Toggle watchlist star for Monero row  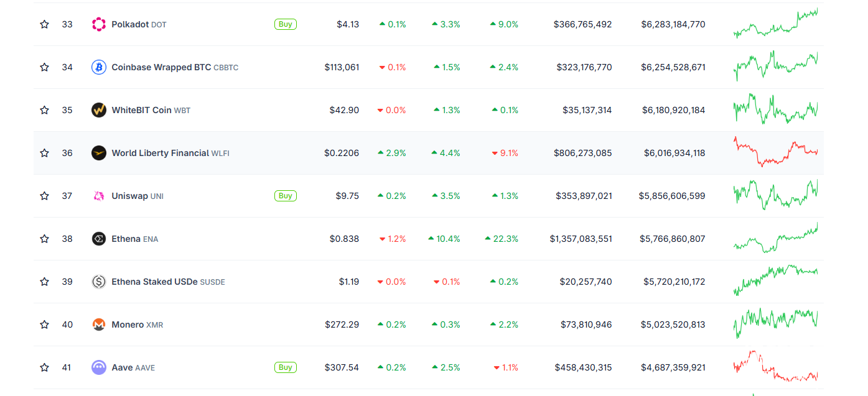click(x=44, y=325)
